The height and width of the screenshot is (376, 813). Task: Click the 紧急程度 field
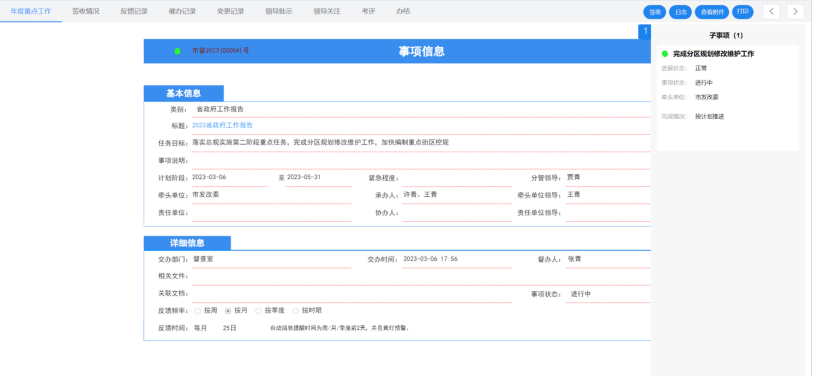tap(456, 178)
